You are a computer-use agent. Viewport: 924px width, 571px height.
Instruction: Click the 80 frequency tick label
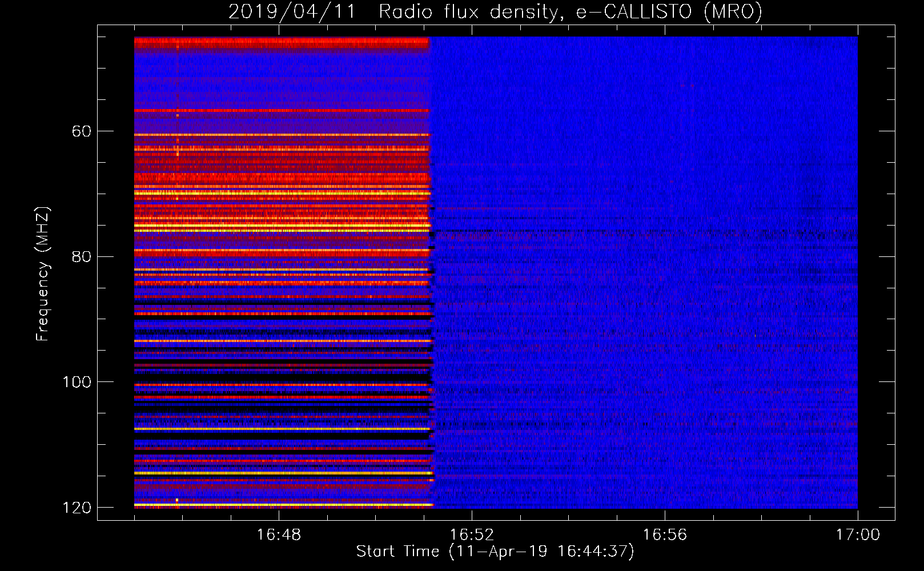(82, 256)
